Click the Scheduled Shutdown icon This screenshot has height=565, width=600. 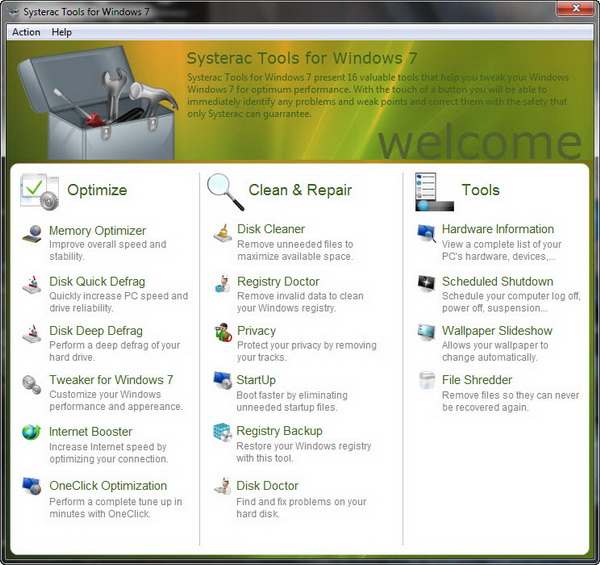coord(426,284)
